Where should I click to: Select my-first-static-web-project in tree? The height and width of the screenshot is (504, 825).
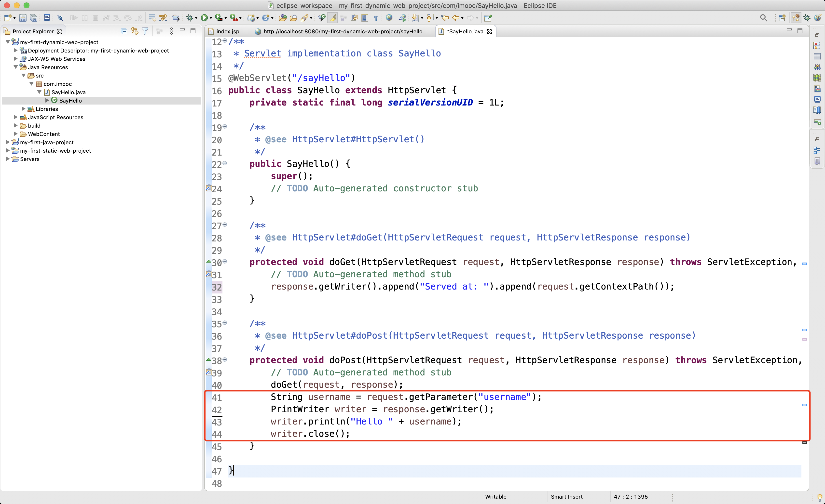coord(51,151)
